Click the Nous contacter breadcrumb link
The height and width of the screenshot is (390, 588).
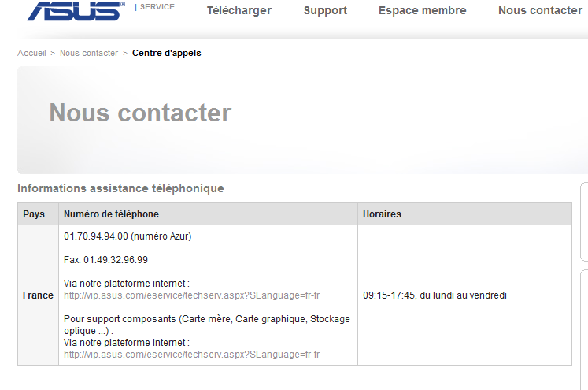(89, 53)
